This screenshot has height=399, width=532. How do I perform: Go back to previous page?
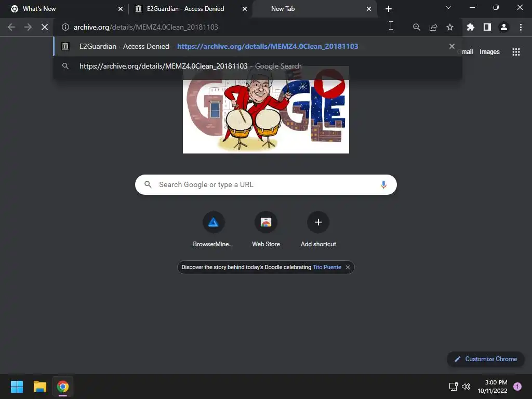click(x=11, y=27)
